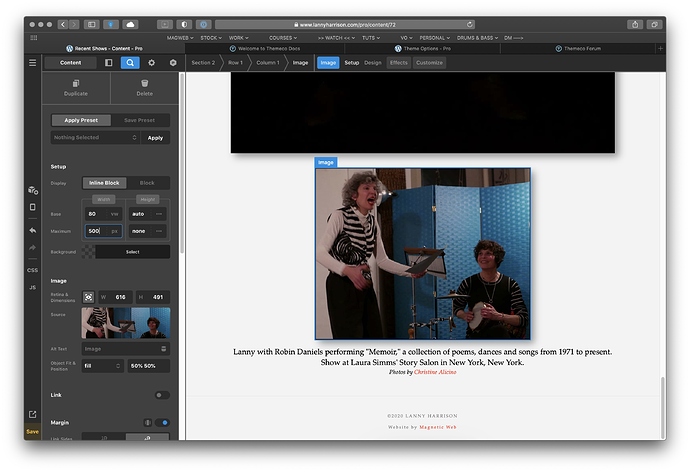Image resolution: width=690 pixels, height=472 pixels.
Task: Click the dynamic content icon in Alt Text
Action: point(164,349)
